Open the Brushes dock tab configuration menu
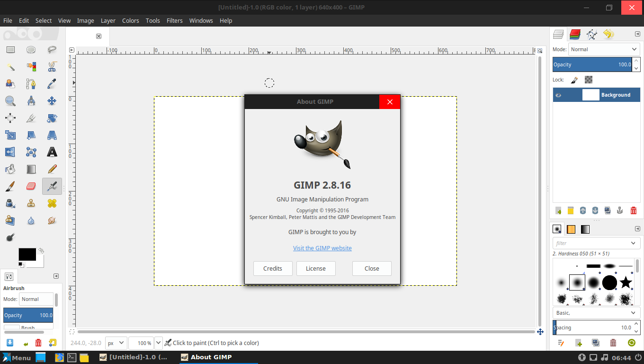Screen dimensions: 644x364 point(637,228)
